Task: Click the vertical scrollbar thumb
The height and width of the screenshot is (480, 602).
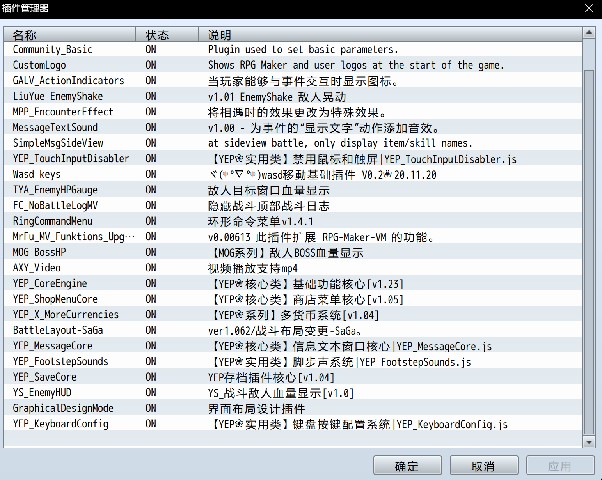Action: [x=589, y=252]
